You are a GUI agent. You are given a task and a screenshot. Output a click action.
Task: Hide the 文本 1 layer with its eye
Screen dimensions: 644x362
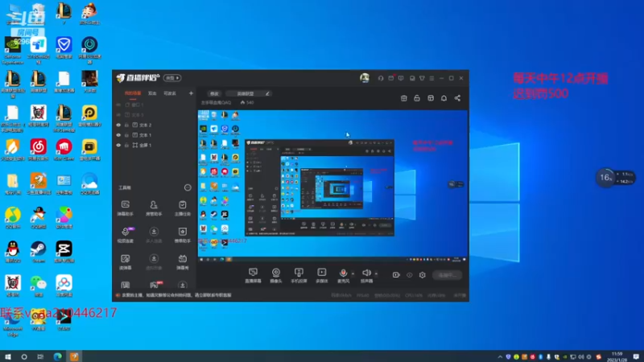click(x=118, y=135)
